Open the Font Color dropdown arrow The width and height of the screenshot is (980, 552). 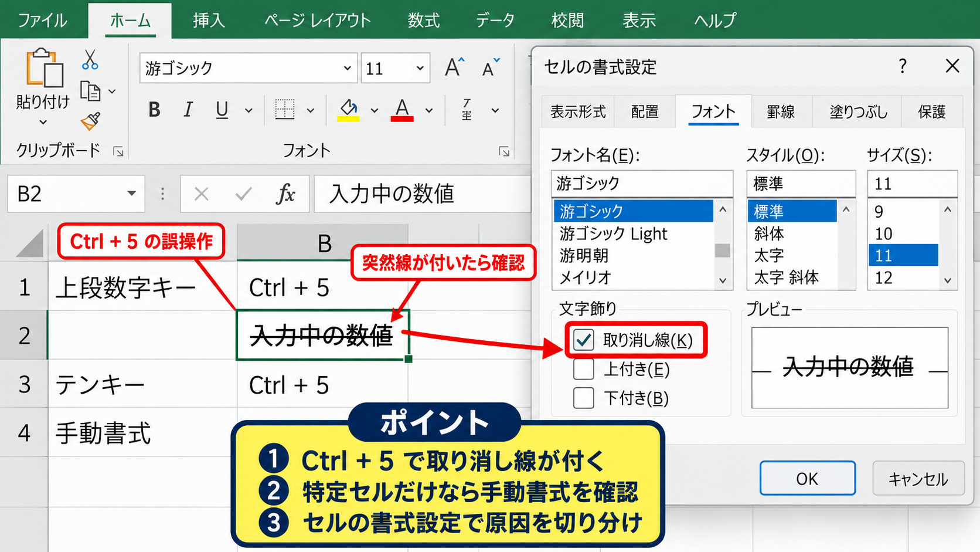click(x=429, y=110)
